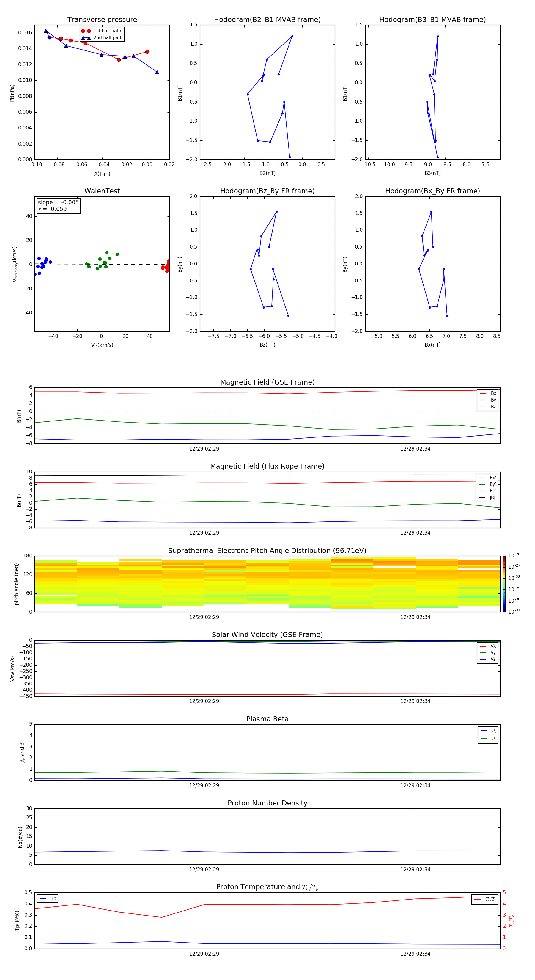This screenshot has width=535, height=980.
Task: Click the 'Np(#/cc)' axis label
Action: click(x=20, y=837)
